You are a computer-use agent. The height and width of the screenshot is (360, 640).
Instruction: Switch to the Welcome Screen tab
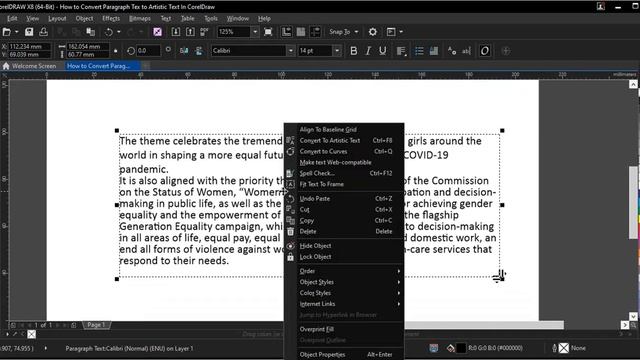pyautogui.click(x=29, y=66)
